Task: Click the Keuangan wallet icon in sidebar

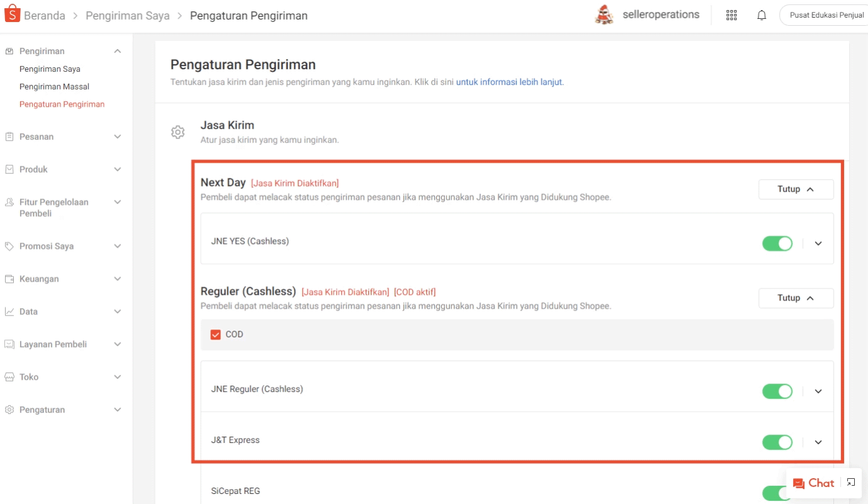Action: click(9, 279)
